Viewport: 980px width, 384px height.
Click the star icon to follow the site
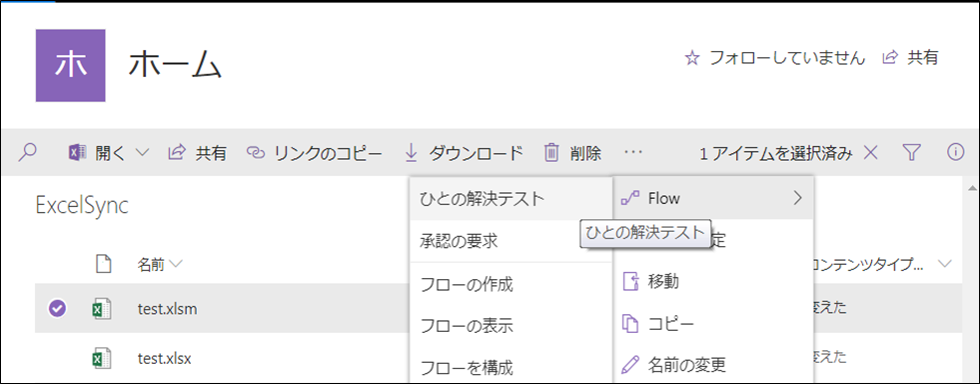pos(691,58)
